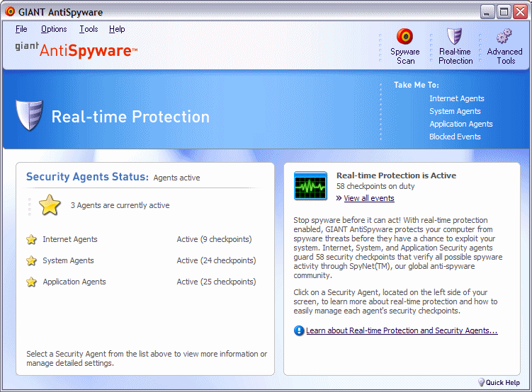Click the star icon beside System Agents

click(32, 260)
